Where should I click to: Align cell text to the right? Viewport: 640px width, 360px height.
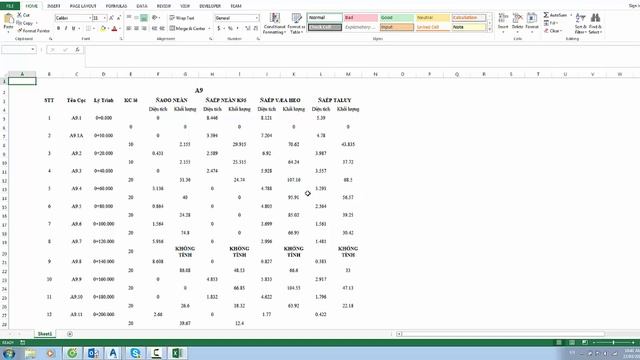[x=144, y=29]
